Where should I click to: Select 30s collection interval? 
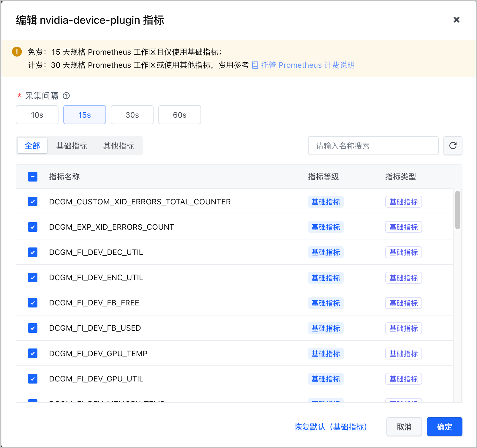click(132, 115)
